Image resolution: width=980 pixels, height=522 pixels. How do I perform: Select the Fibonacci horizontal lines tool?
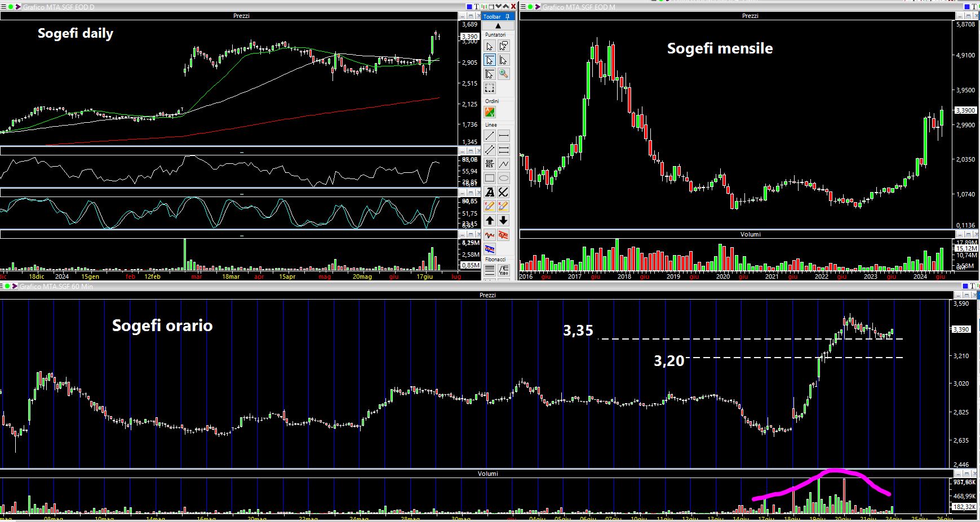click(490, 270)
